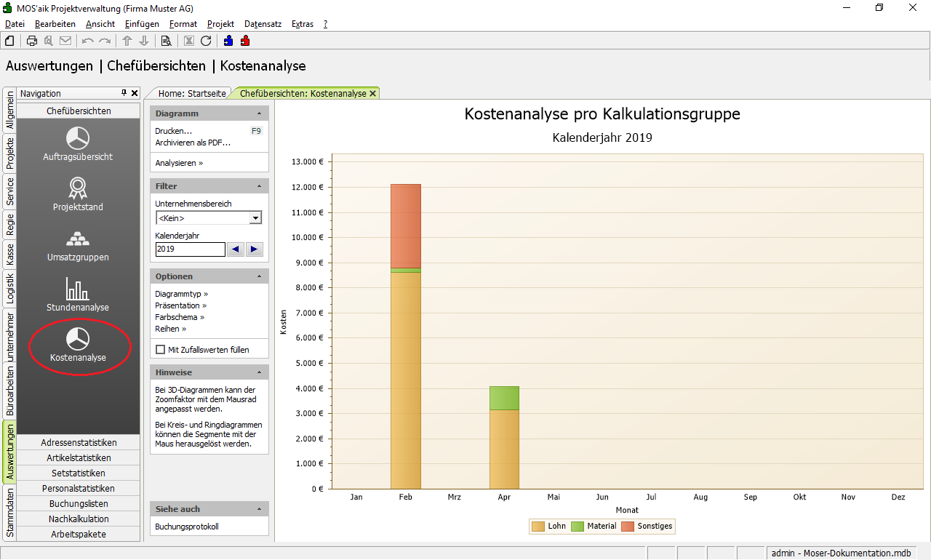
Task: Collapse the Diagramm panel section
Action: pyautogui.click(x=260, y=113)
